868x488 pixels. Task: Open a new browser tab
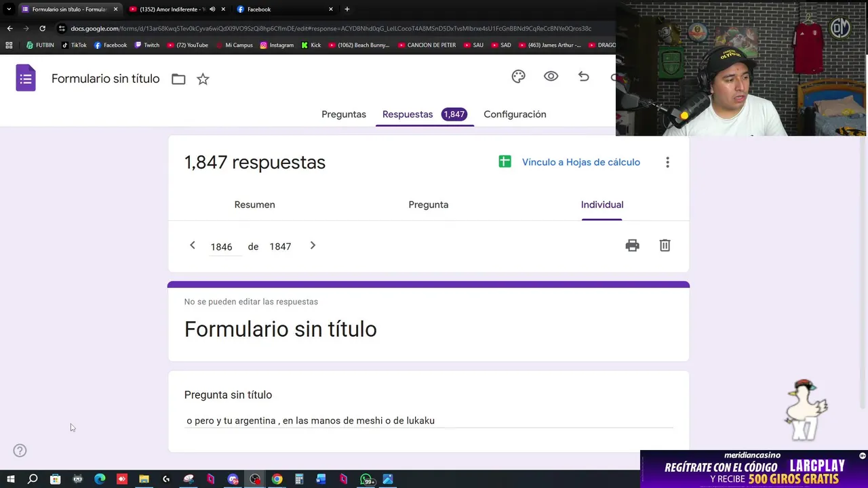coord(347,9)
